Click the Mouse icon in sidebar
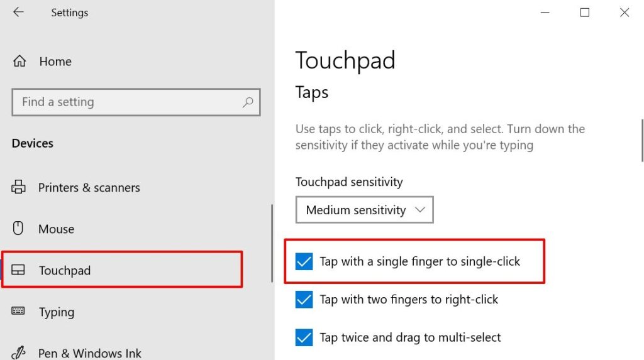 tap(18, 229)
